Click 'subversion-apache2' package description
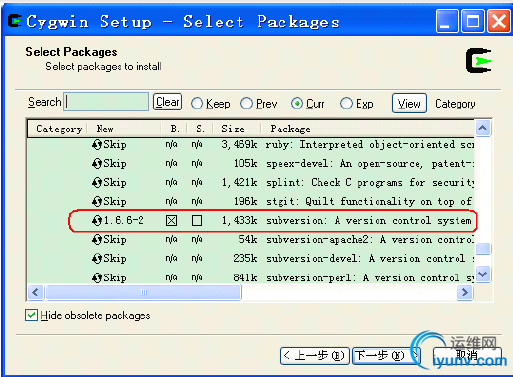This screenshot has height=377, width=513. (370, 240)
